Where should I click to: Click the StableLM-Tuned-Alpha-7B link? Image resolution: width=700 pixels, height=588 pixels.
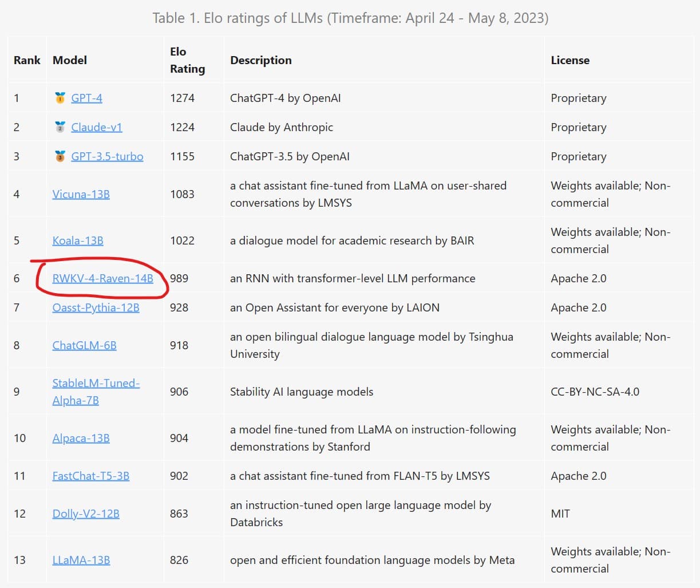tap(96, 383)
